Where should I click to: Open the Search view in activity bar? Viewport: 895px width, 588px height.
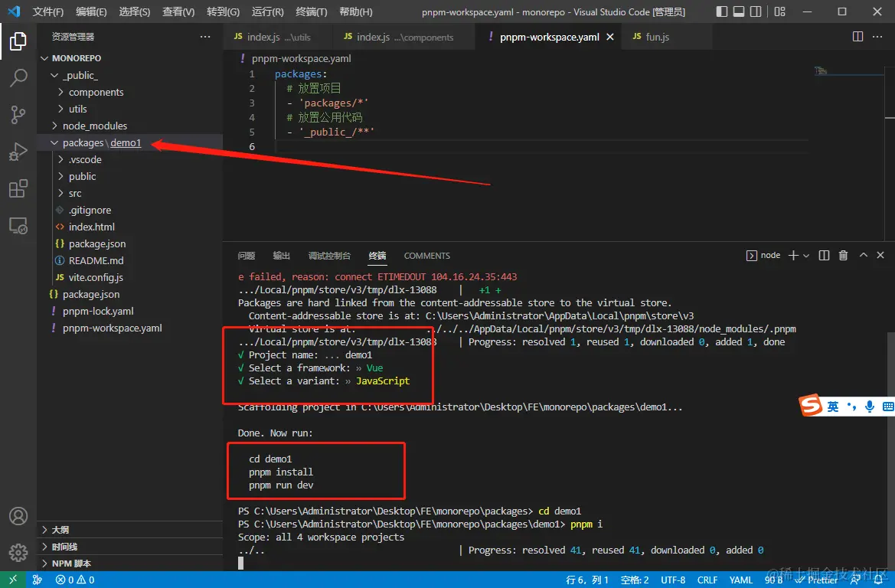pyautogui.click(x=18, y=77)
